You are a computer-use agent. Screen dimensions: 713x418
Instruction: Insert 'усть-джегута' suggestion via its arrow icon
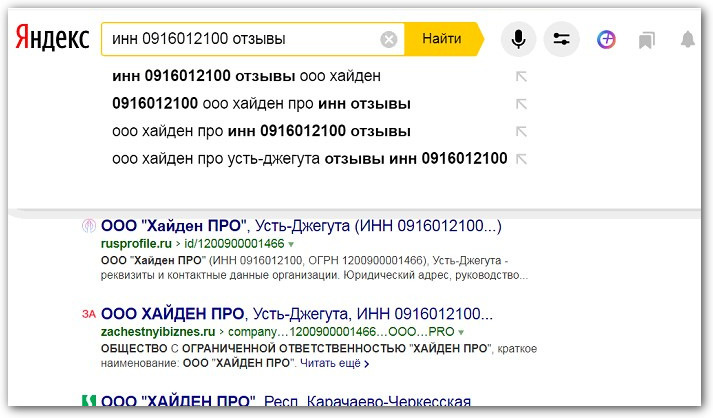coord(521,159)
